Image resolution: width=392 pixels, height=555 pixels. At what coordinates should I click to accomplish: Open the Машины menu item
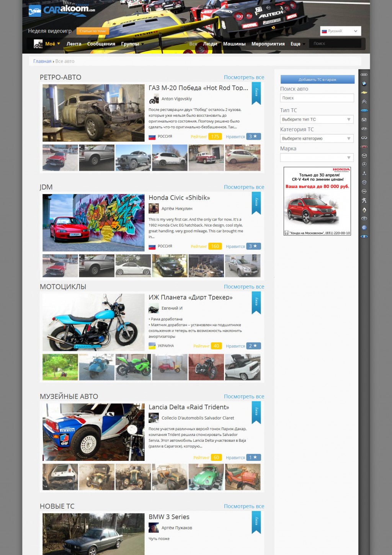[x=234, y=44]
